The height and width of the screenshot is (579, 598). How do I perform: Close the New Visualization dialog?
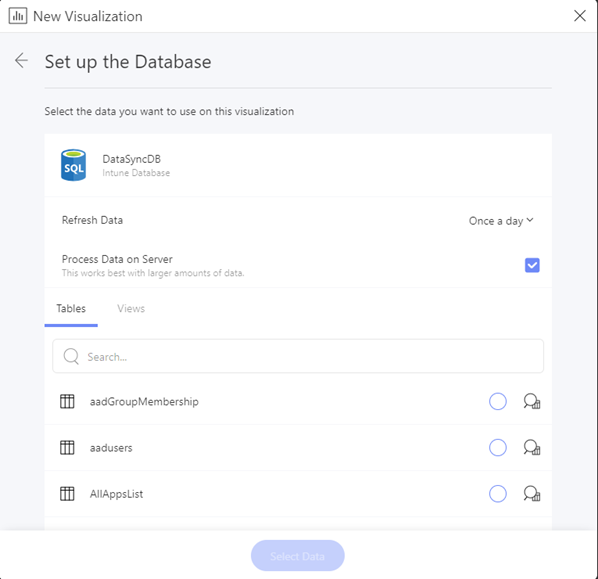580,16
